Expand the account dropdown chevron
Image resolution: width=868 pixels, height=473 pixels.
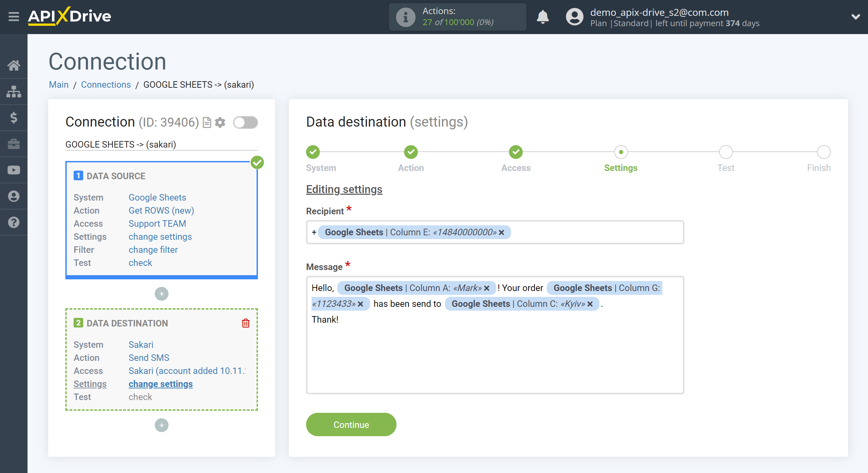[856, 17]
